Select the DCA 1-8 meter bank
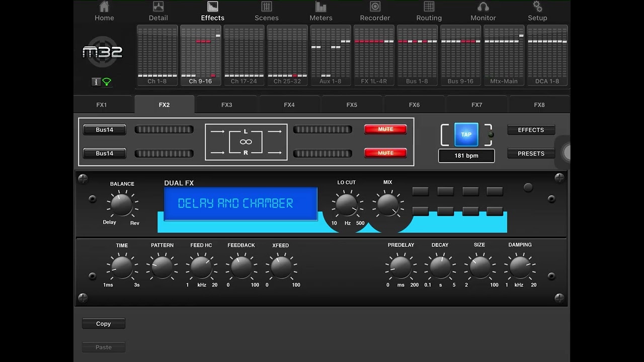Image resolution: width=644 pixels, height=362 pixels. pos(547,55)
